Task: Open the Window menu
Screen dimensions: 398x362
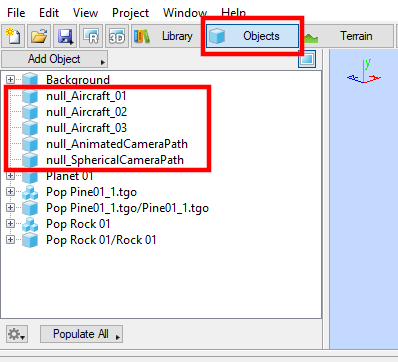Action: click(185, 13)
